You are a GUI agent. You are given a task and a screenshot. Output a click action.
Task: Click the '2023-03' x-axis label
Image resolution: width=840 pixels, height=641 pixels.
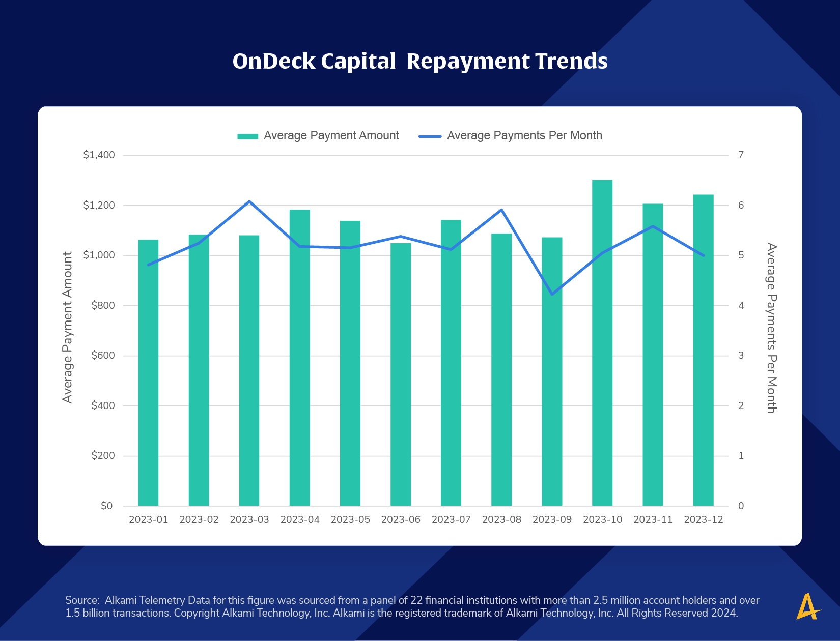[249, 520]
